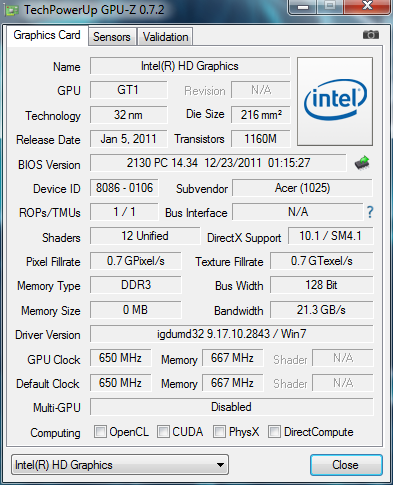Open the Validation tab

165,37
